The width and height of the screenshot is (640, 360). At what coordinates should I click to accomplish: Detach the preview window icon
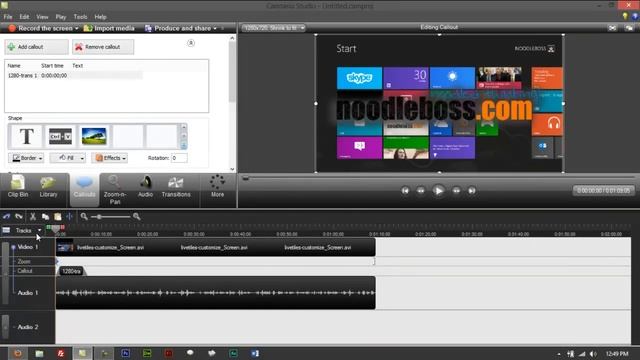click(629, 28)
